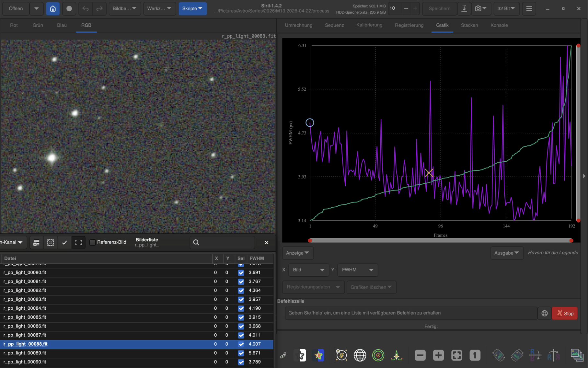Click the Speichern button
Viewport: 588px width, 368px height.
click(439, 8)
